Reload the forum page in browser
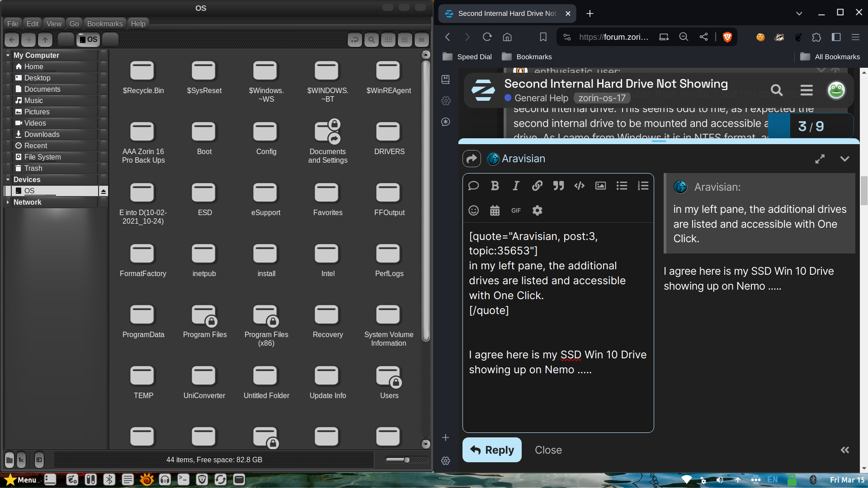Image resolution: width=868 pixels, height=488 pixels. pos(487,37)
